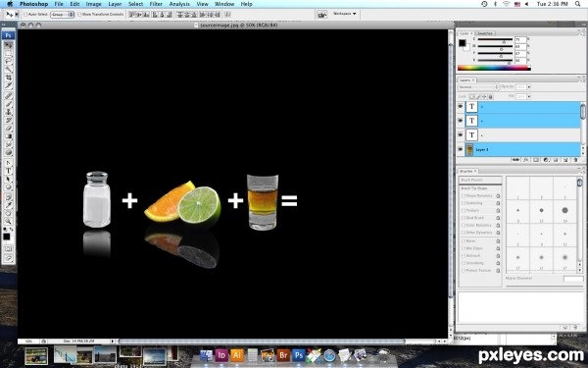This screenshot has width=588, height=368.
Task: Enable Shape Dynamics checkbox
Action: (464, 195)
